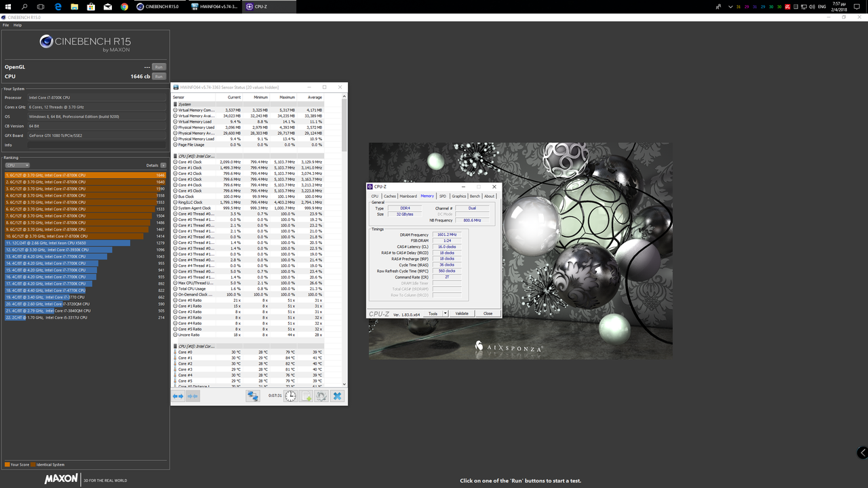Select the Core #0 Clock row in HWiNFO
The image size is (868, 488).
[248, 162]
